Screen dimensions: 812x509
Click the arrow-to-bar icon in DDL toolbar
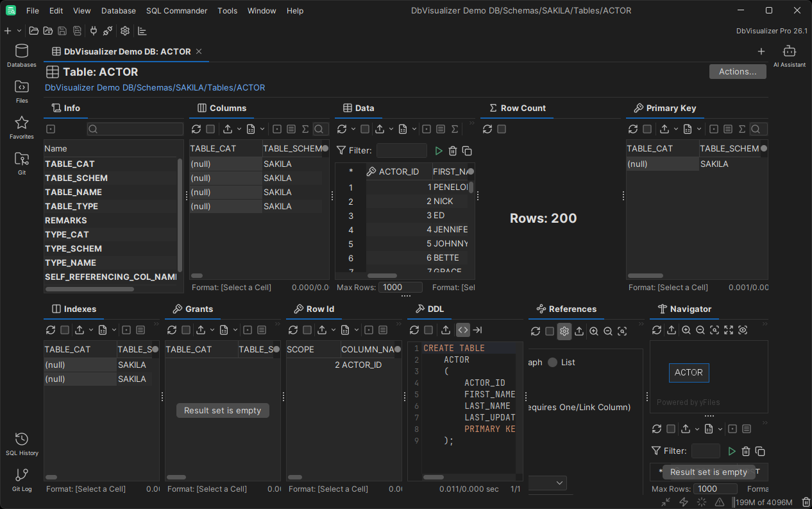coord(478,330)
